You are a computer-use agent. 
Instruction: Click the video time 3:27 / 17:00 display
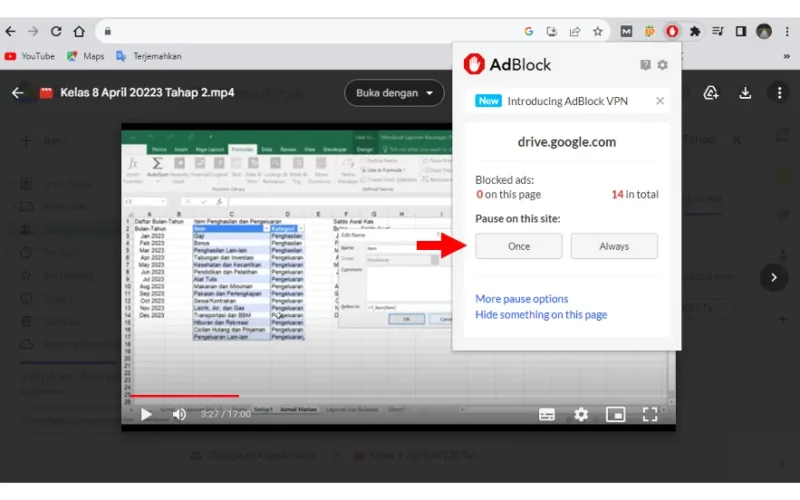pyautogui.click(x=225, y=414)
